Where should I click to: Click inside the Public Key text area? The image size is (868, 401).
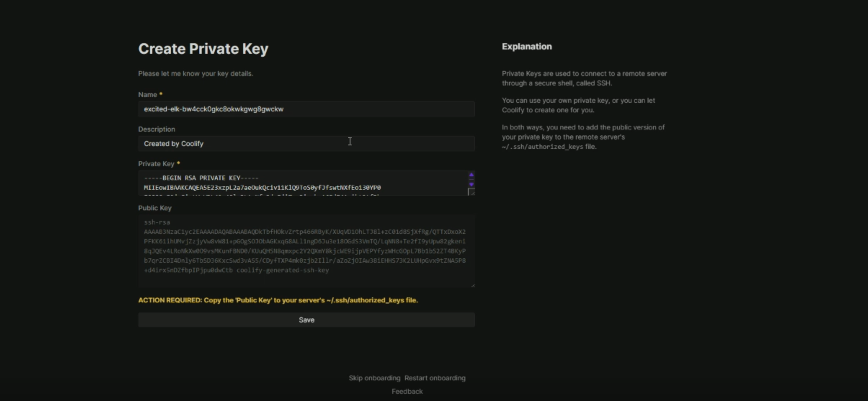(x=306, y=251)
